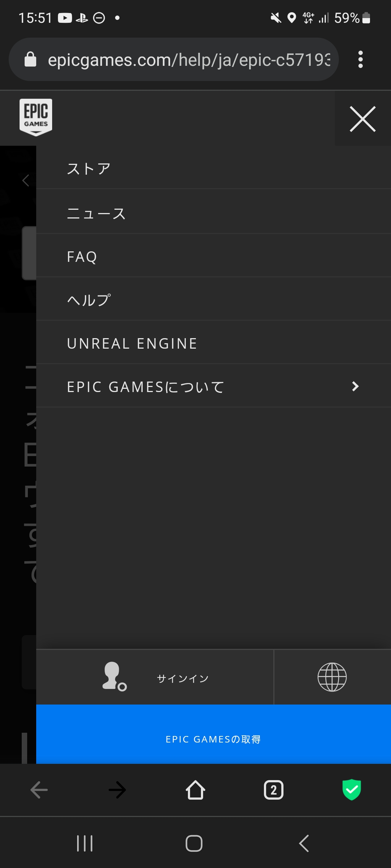Open the tab switcher showing 2
This screenshot has width=391, height=868.
pyautogui.click(x=274, y=790)
